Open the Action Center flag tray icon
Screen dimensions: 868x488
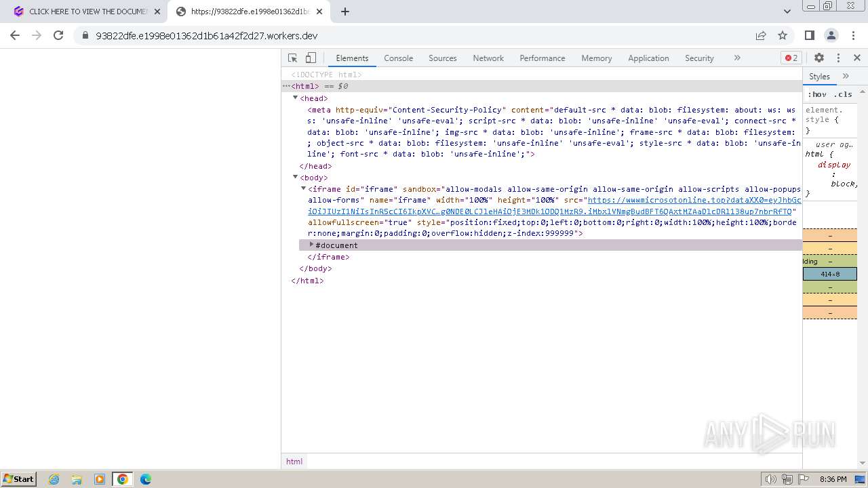coord(804,479)
